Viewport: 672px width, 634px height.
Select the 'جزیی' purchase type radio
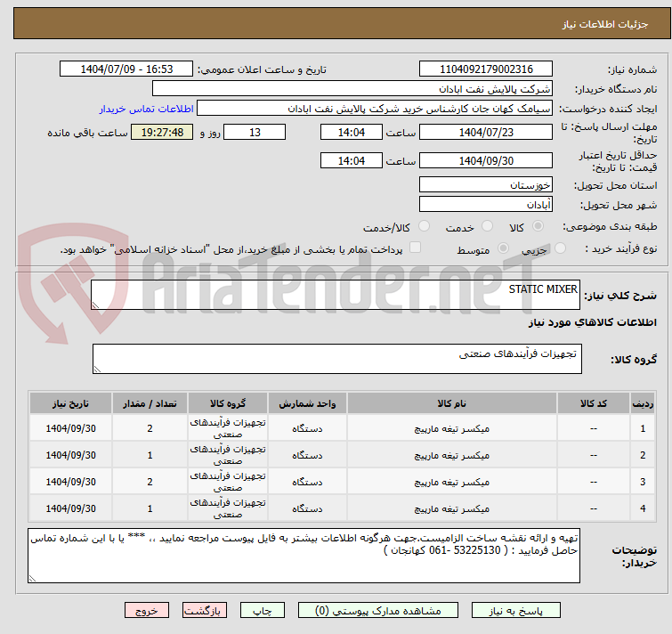[560, 248]
